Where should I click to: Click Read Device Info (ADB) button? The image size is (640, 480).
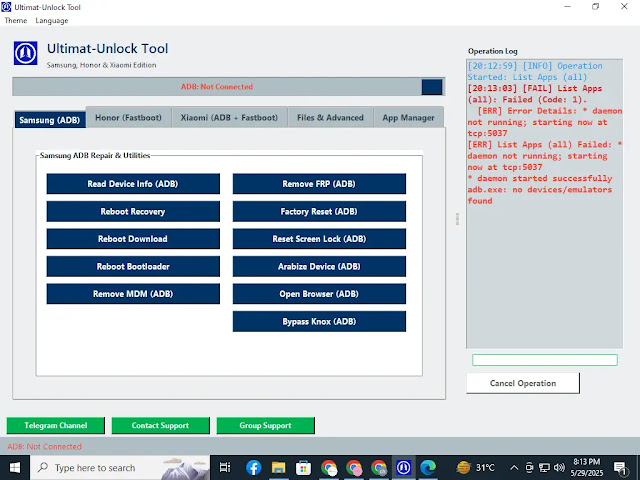[133, 184]
